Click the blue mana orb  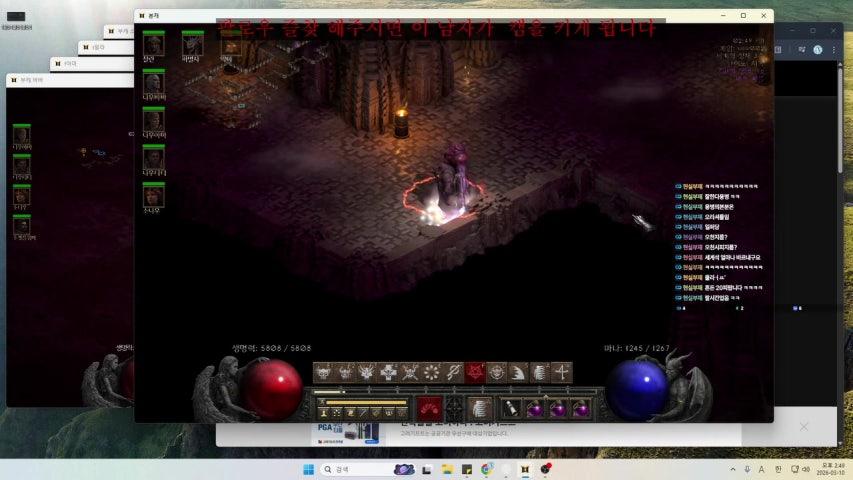[x=637, y=389]
